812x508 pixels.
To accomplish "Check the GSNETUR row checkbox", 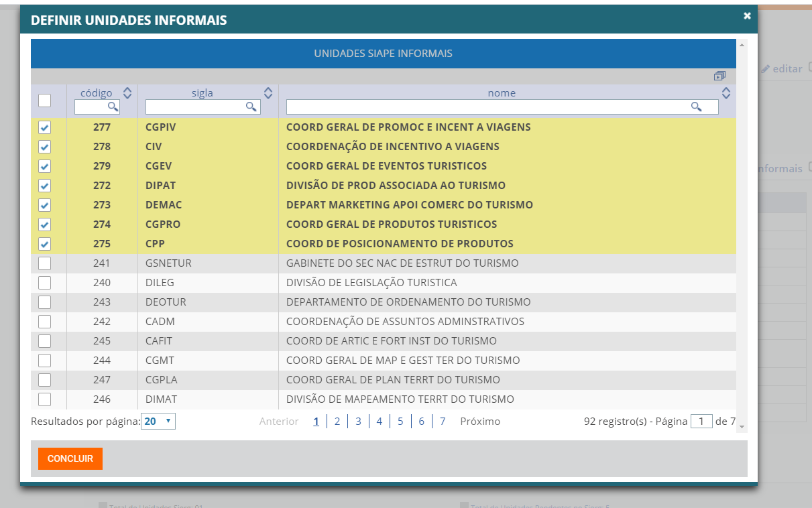I will pos(44,263).
